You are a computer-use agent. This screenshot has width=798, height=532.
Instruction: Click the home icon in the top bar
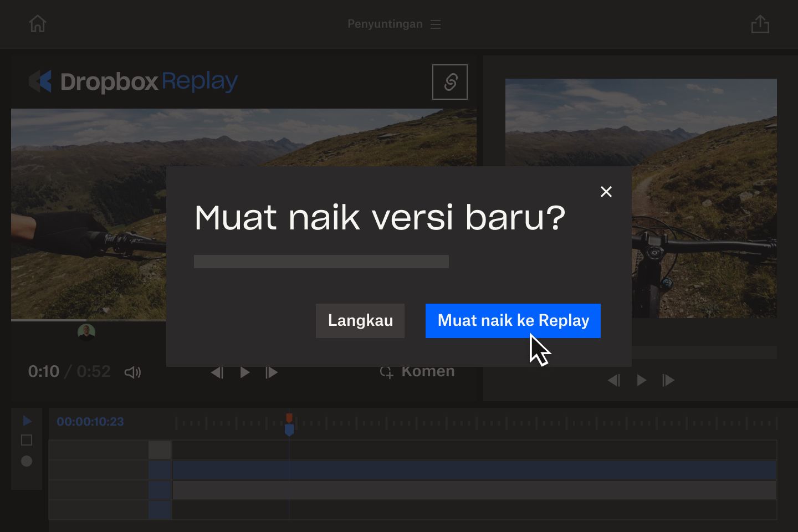pyautogui.click(x=37, y=23)
